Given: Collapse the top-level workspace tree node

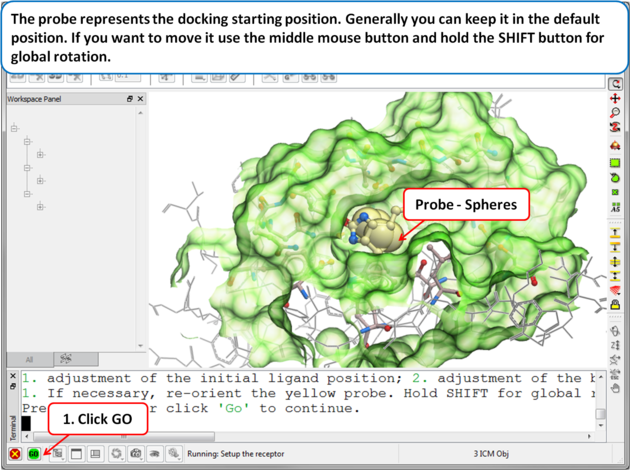Looking at the screenshot, I should coord(14,128).
